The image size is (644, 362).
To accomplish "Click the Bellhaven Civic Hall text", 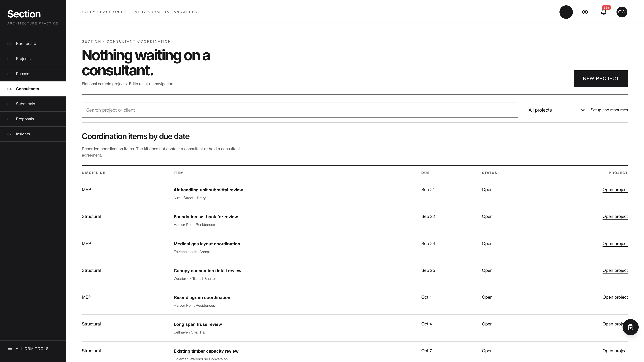I will tap(190, 332).
